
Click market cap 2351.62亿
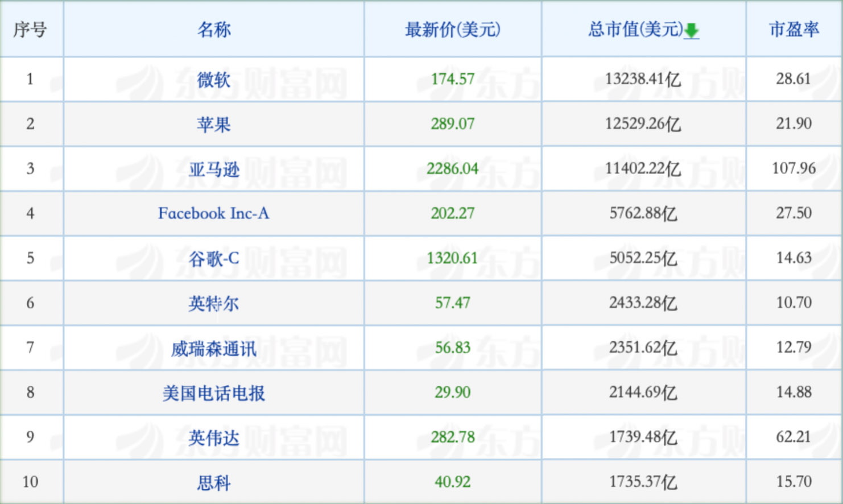pos(643,348)
